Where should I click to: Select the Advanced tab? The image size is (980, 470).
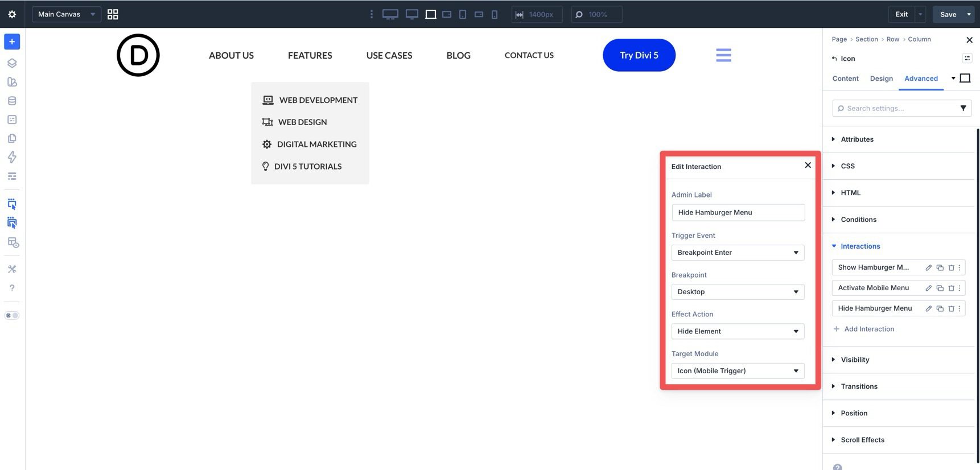(921, 79)
